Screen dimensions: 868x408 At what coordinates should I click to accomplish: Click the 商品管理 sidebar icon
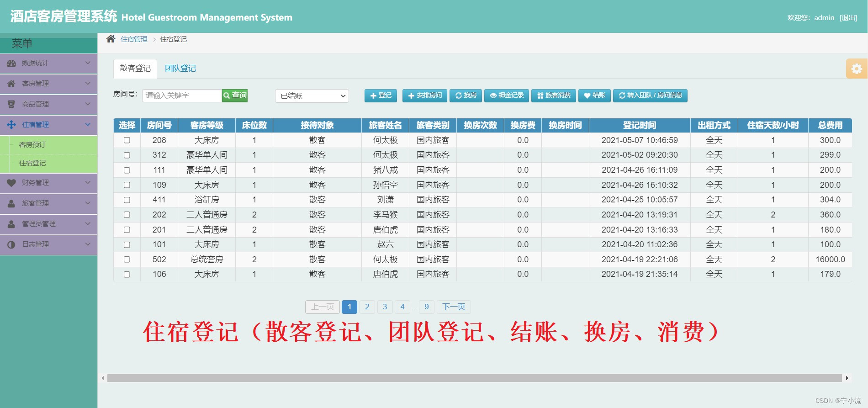(11, 104)
